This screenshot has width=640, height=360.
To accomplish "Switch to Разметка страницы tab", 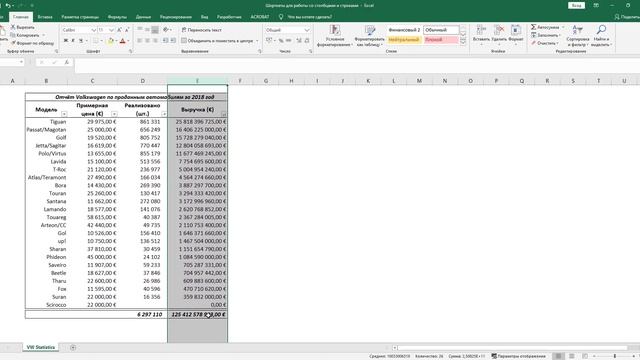I will click(x=80, y=17).
